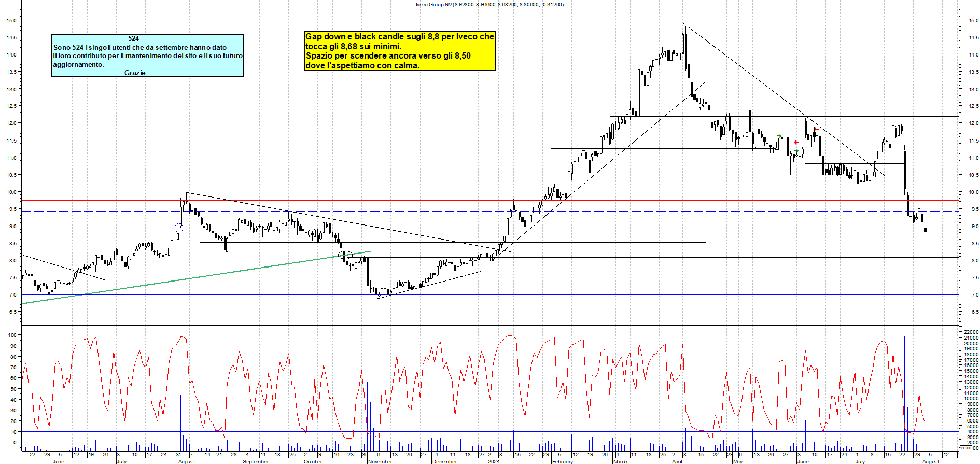Click '10.0' on the left price scale

11,192
